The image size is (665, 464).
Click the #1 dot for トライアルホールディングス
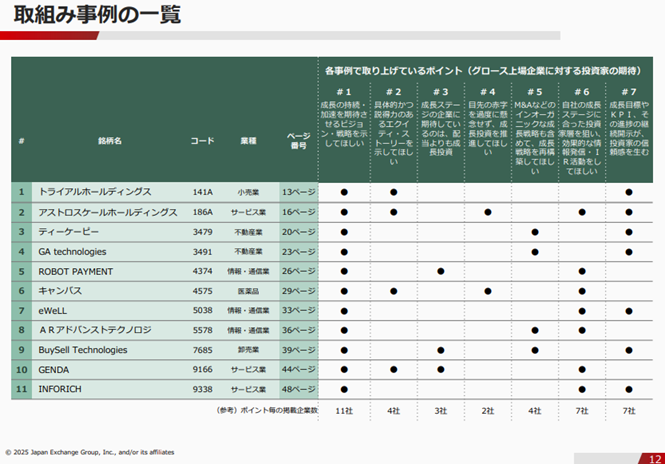pos(344,191)
